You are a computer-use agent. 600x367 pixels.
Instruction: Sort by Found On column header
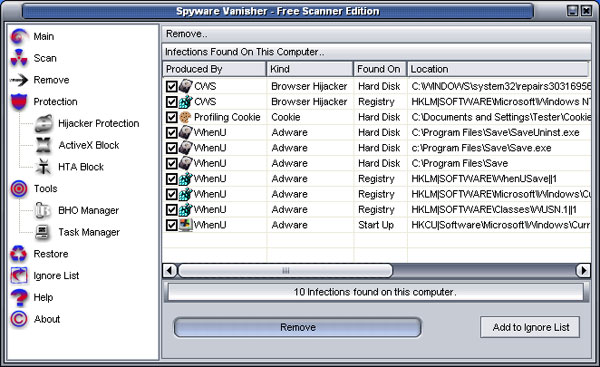coord(380,69)
